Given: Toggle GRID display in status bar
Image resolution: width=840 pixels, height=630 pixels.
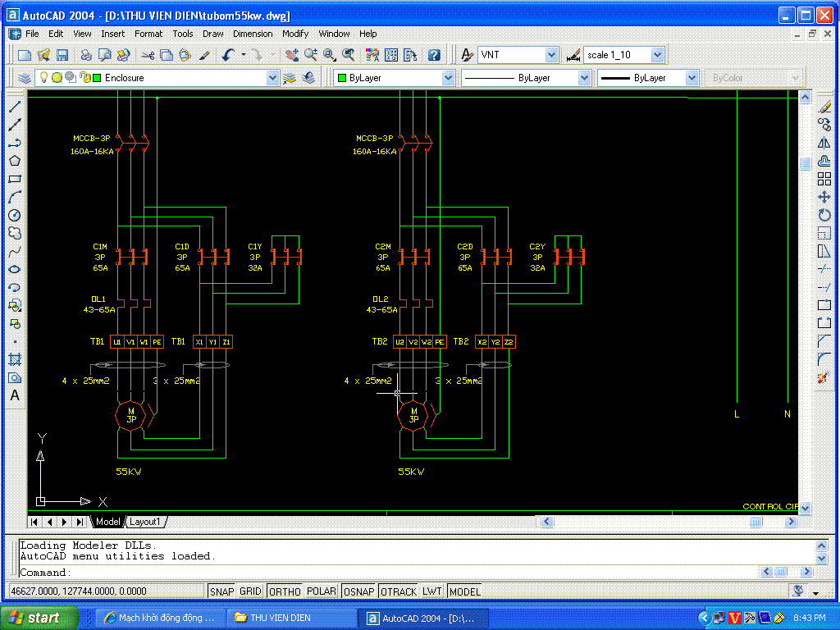Looking at the screenshot, I should (250, 591).
